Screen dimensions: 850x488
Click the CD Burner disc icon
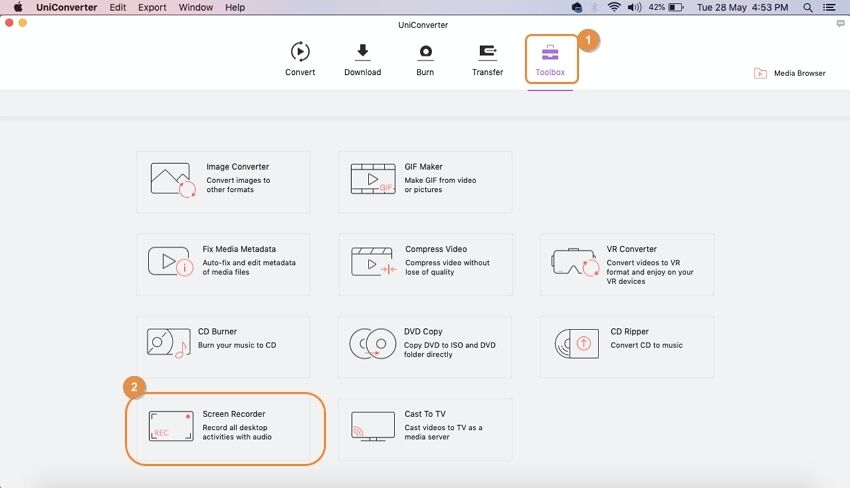(169, 343)
